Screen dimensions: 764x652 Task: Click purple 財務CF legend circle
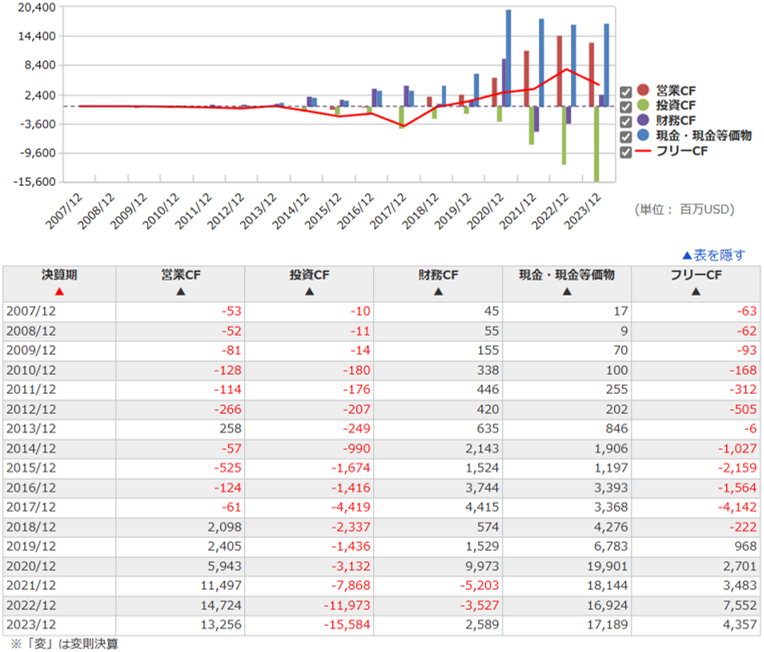(643, 120)
